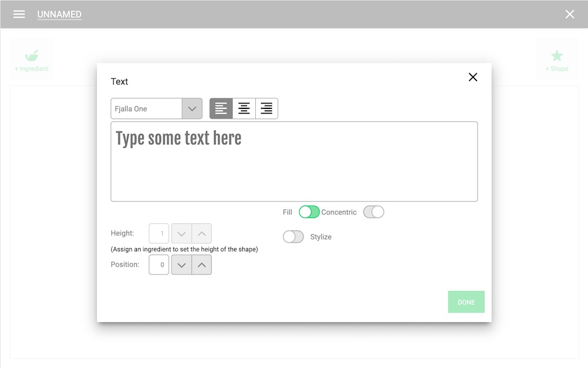Enable the Concentric switch
Image resolution: width=588 pixels, height=368 pixels.
(373, 212)
